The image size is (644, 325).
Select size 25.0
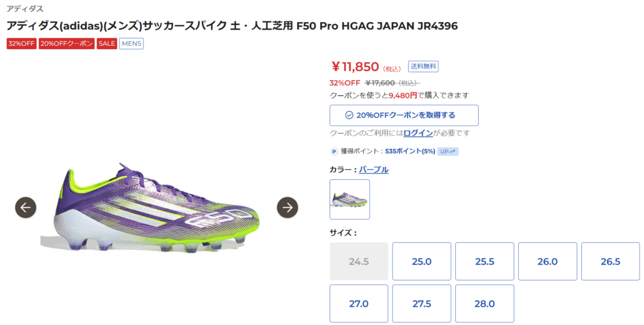click(x=421, y=262)
